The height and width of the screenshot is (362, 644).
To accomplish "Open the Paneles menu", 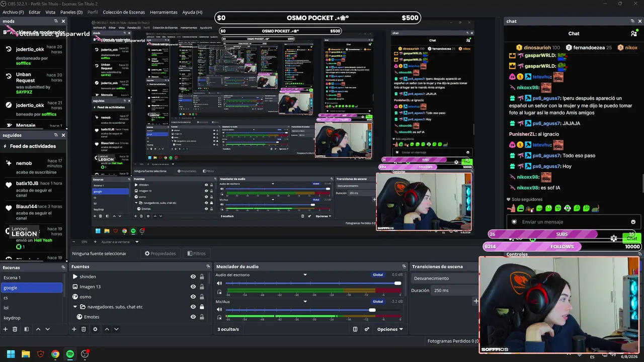I will pyautogui.click(x=71, y=12).
